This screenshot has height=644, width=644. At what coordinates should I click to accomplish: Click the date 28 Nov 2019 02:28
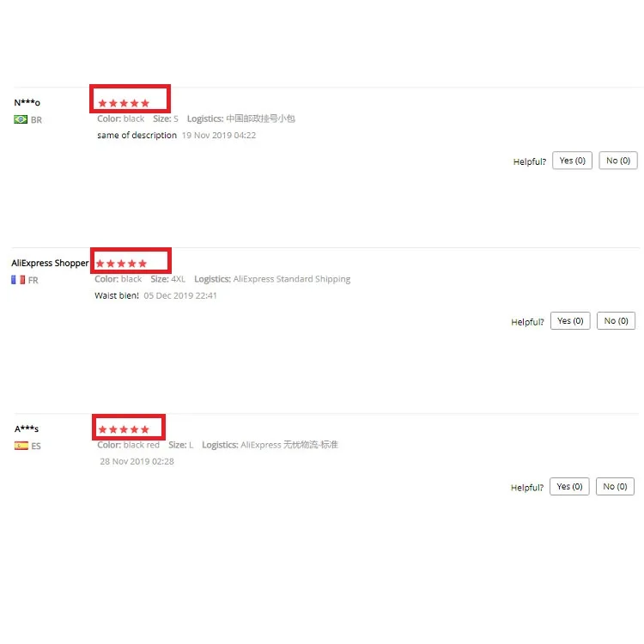137,461
